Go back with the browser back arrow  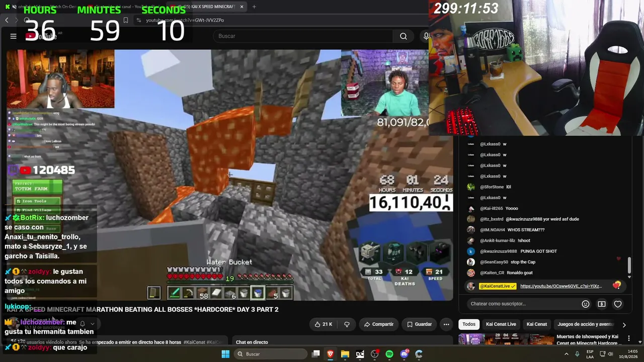click(7, 20)
